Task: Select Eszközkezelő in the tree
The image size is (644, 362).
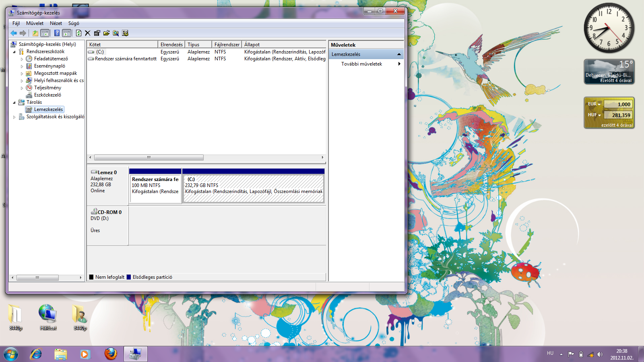Action: (x=47, y=95)
